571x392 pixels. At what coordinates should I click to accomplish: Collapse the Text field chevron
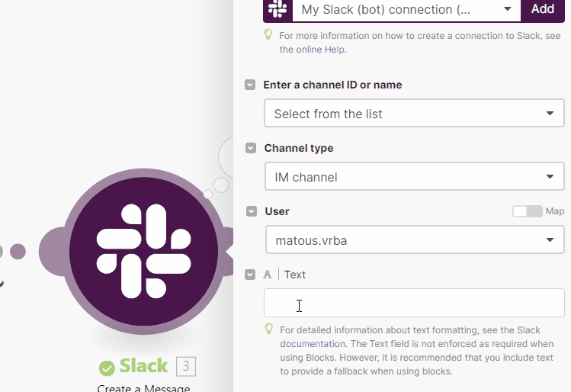[x=250, y=275]
